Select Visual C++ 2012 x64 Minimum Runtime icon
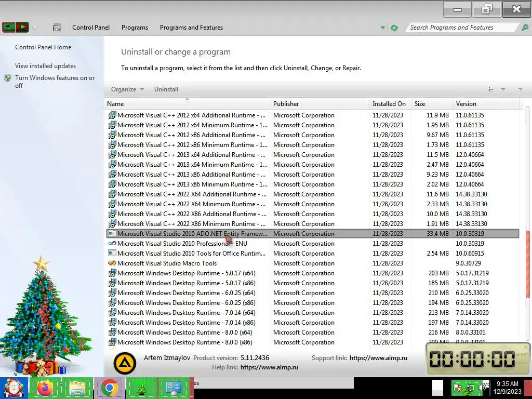Image resolution: width=532 pixels, height=399 pixels. [112, 125]
